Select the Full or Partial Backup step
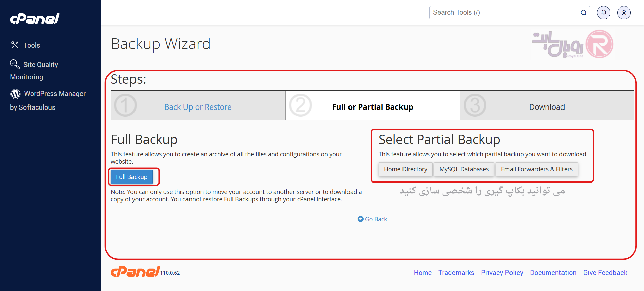 [372, 107]
